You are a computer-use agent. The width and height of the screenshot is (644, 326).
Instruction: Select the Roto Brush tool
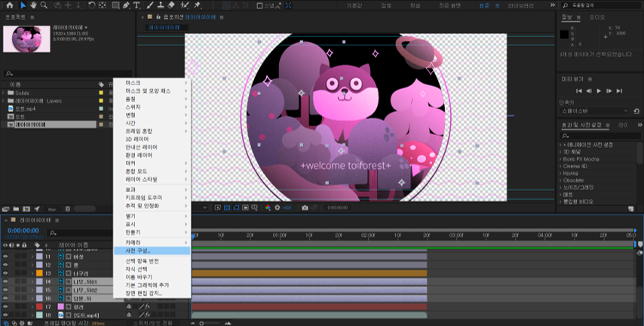(x=185, y=5)
